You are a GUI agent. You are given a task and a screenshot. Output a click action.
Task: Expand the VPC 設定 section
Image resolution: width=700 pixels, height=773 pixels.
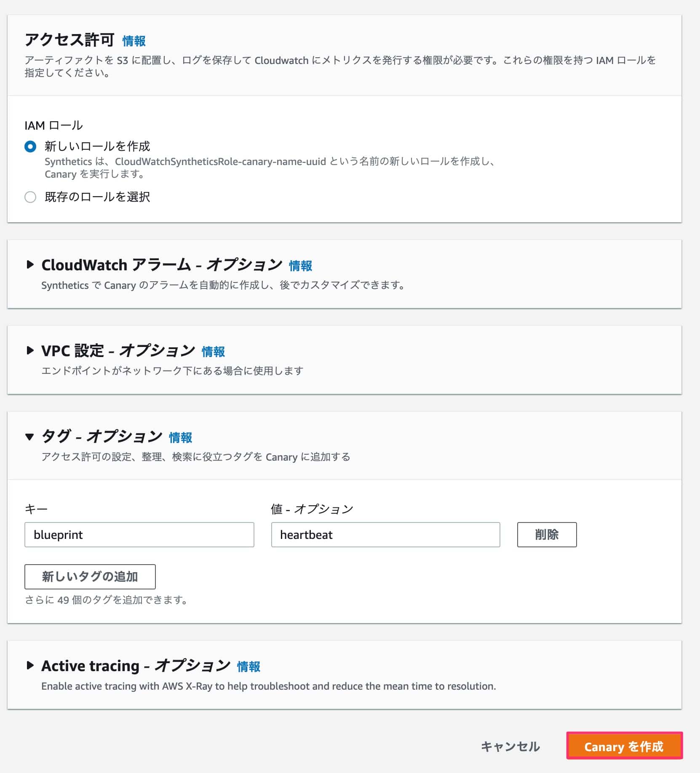30,350
